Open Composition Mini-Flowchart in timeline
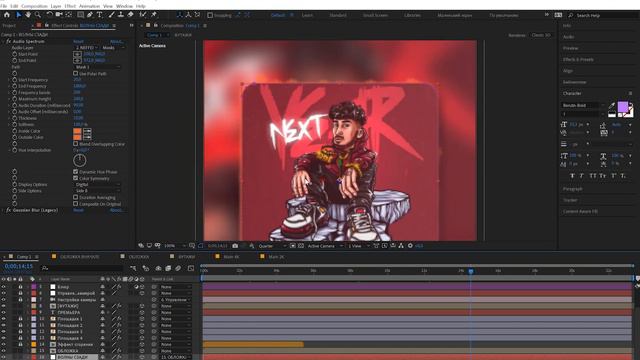The width and height of the screenshot is (640, 360). pos(133,268)
